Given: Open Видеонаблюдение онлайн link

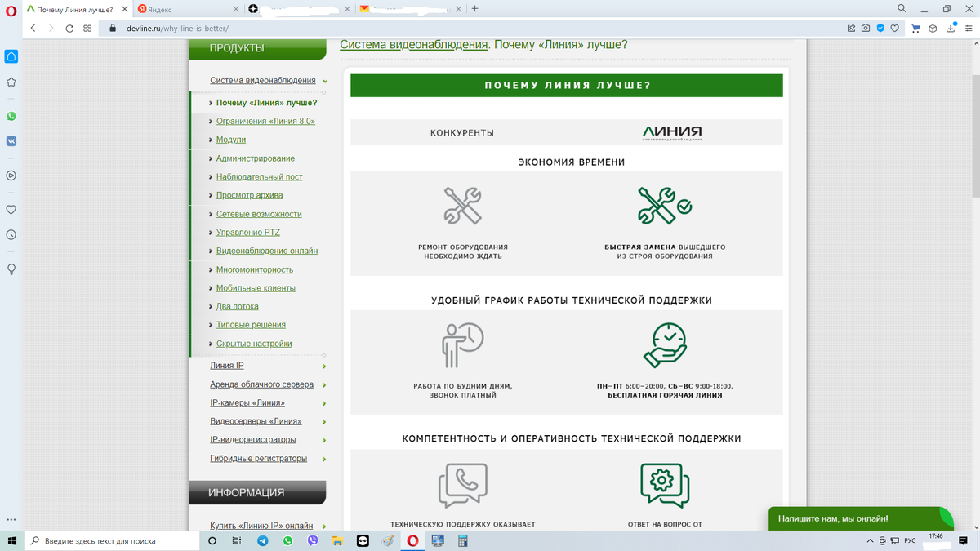Looking at the screenshot, I should pyautogui.click(x=267, y=251).
